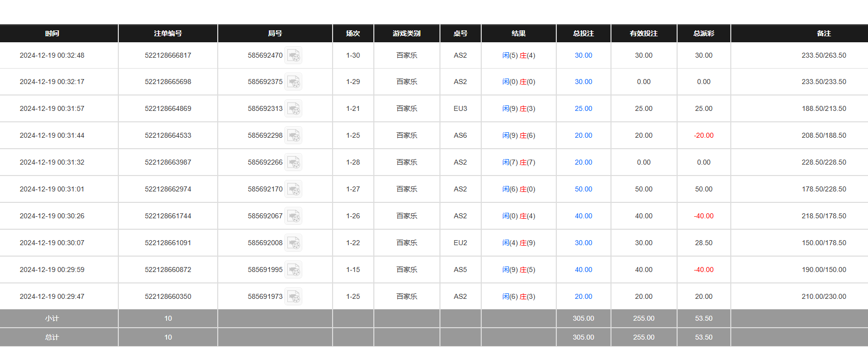Open replay icon for round 585691995
Viewport: 868px width, 362px height.
pyautogui.click(x=293, y=270)
